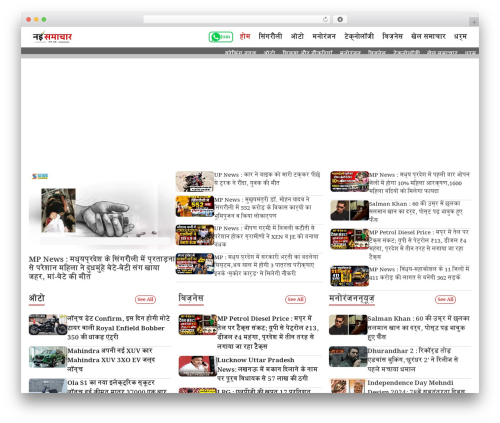Open the धर्म menu item
The height and width of the screenshot is (423, 500).
(460, 36)
